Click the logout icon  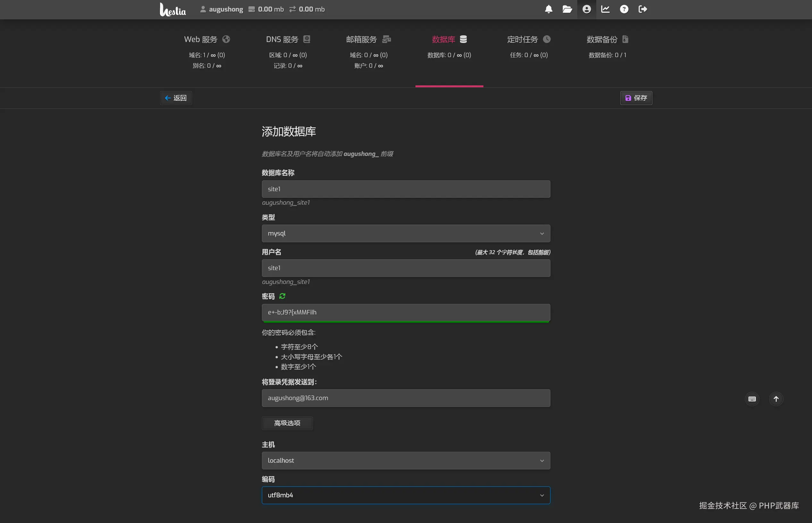[x=642, y=9]
